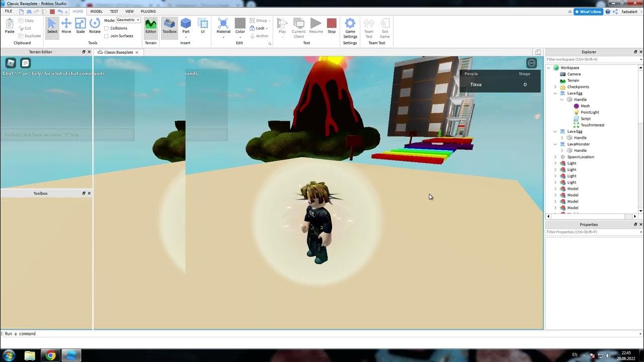Open Game Settings gear icon

coord(350,23)
